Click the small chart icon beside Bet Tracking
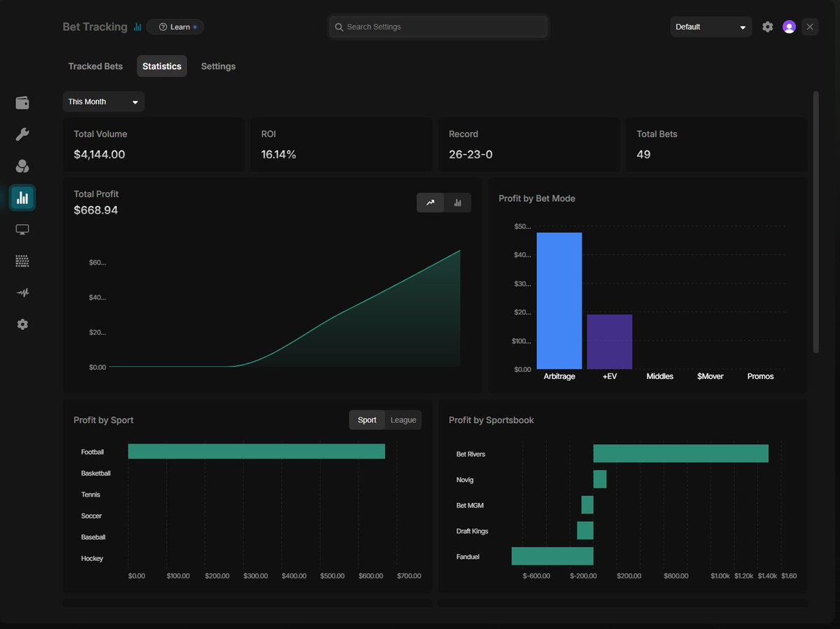 (x=137, y=27)
